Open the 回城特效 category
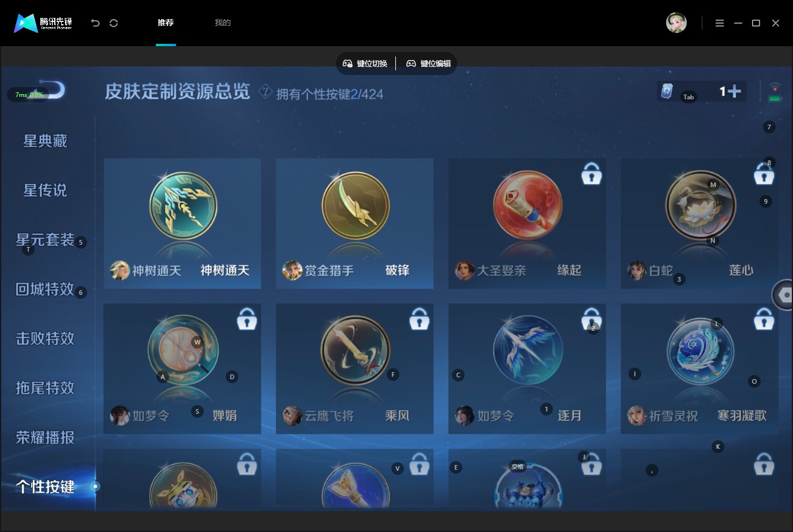 [45, 289]
